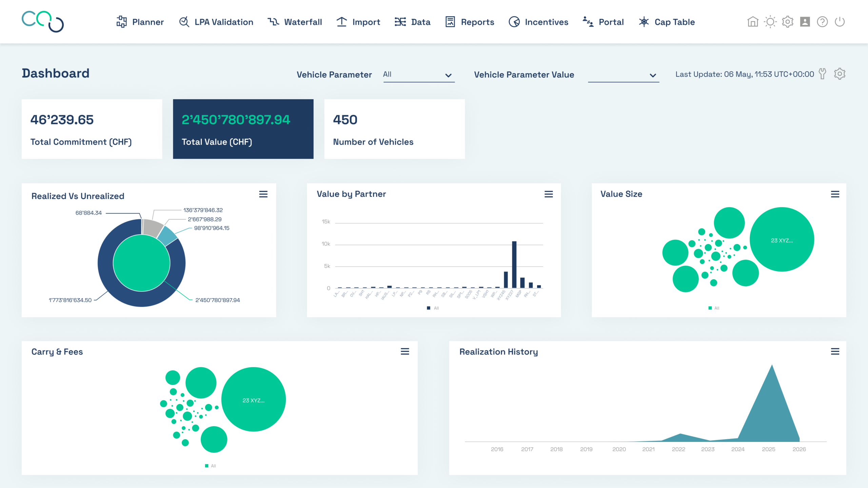Toggle the All legend in Carry & Fees
The image size is (868, 488).
211,466
